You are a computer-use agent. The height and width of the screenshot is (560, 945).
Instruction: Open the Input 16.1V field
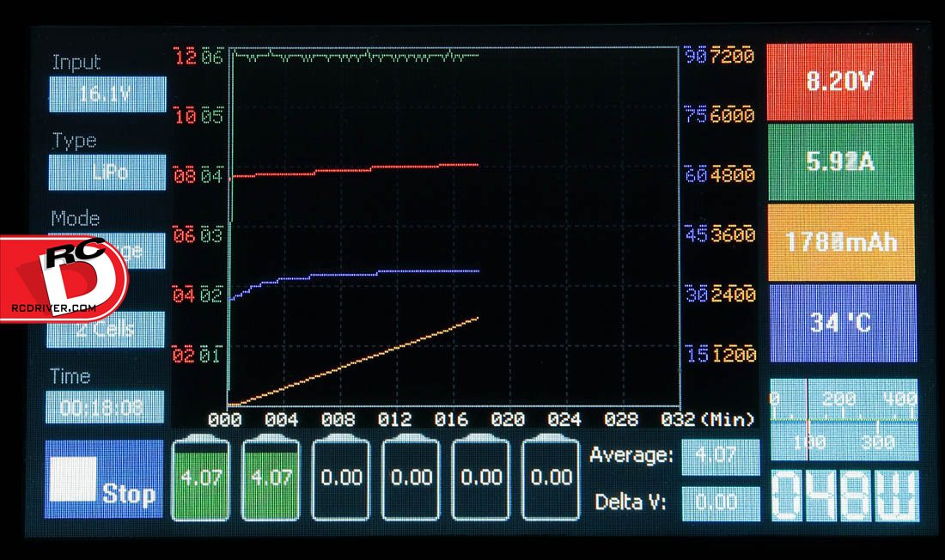point(107,94)
